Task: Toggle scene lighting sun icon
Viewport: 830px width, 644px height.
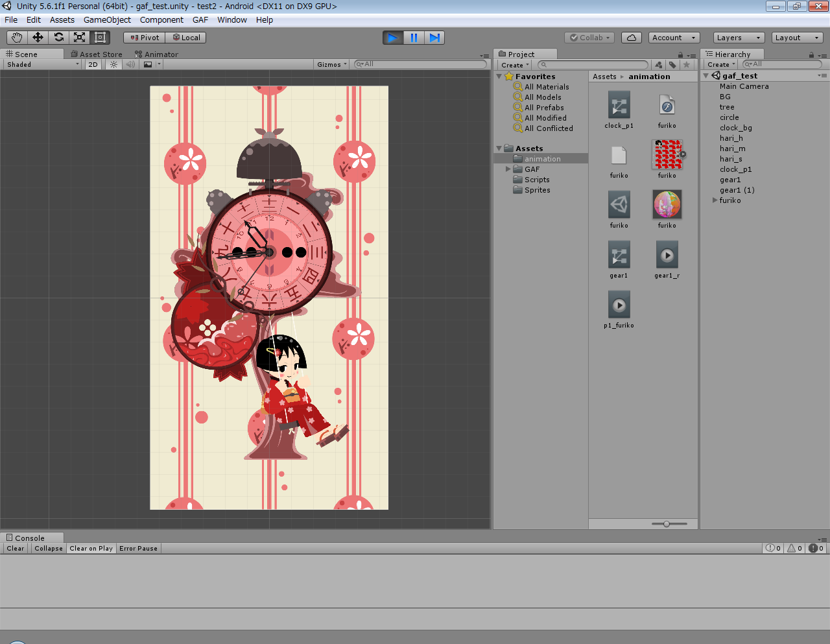Action: 113,64
